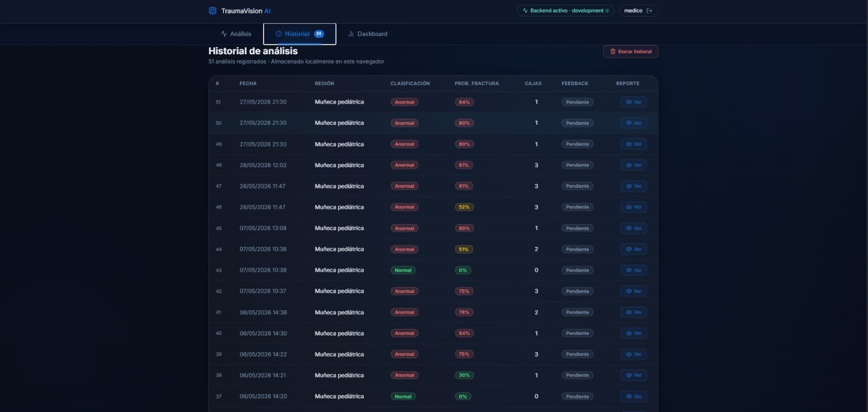The width and height of the screenshot is (868, 412).
Task: Click the Pendiente badge of row 37
Action: tap(577, 396)
